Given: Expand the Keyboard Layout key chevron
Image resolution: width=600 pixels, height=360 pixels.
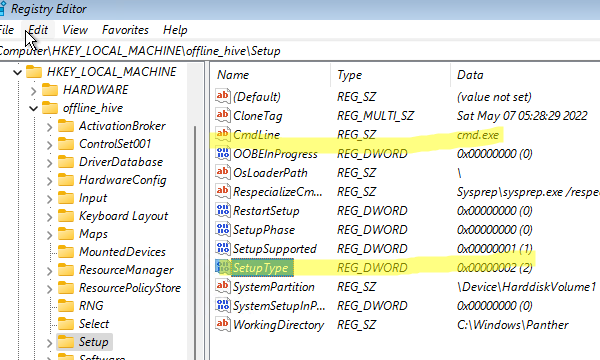Looking at the screenshot, I should tap(49, 217).
